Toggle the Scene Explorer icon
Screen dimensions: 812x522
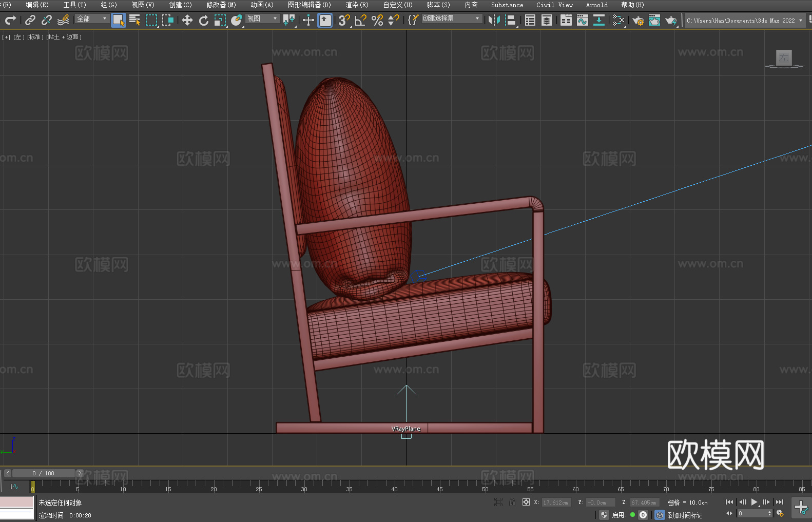530,20
